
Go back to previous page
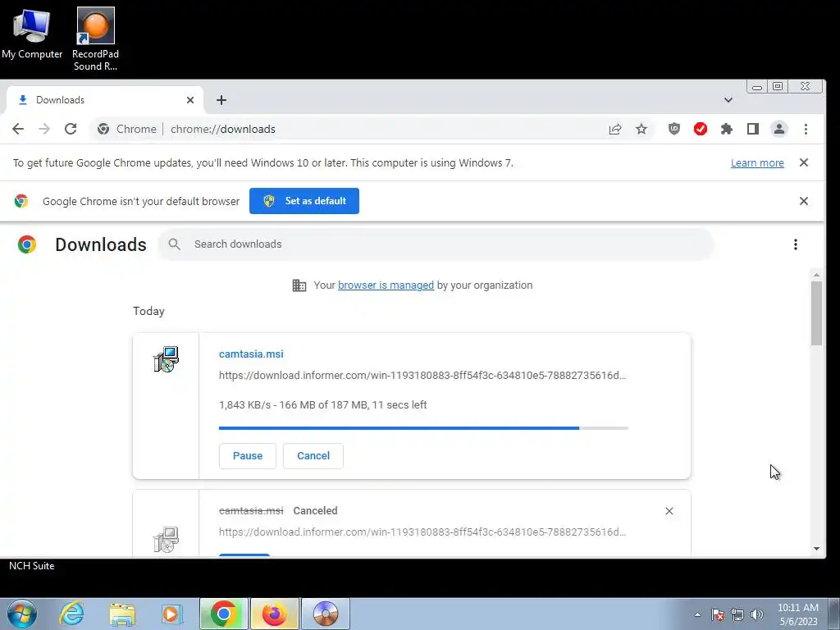click(x=18, y=129)
